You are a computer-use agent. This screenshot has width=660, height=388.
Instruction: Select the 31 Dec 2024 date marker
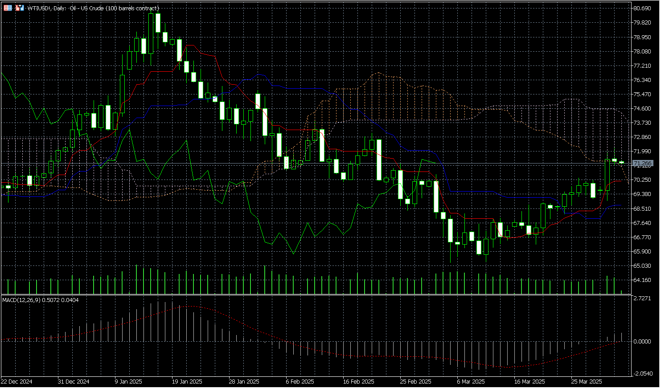(x=75, y=381)
